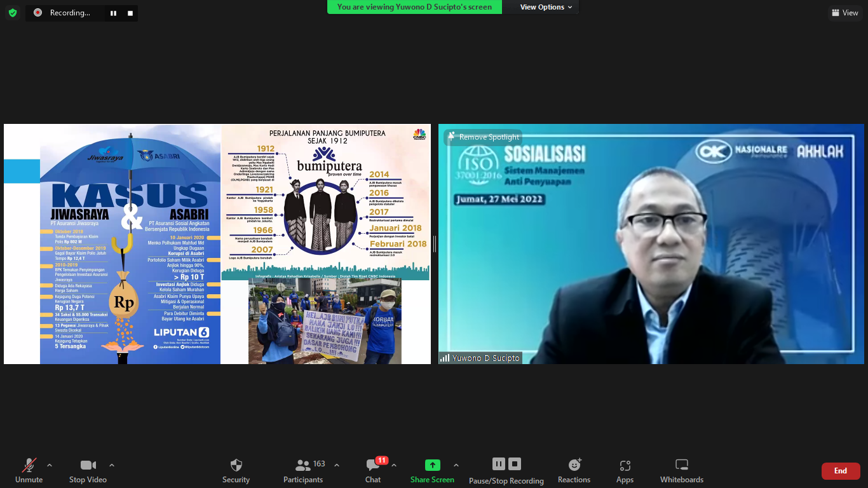The height and width of the screenshot is (488, 868).
Task: Open the Apps panel
Action: (625, 471)
